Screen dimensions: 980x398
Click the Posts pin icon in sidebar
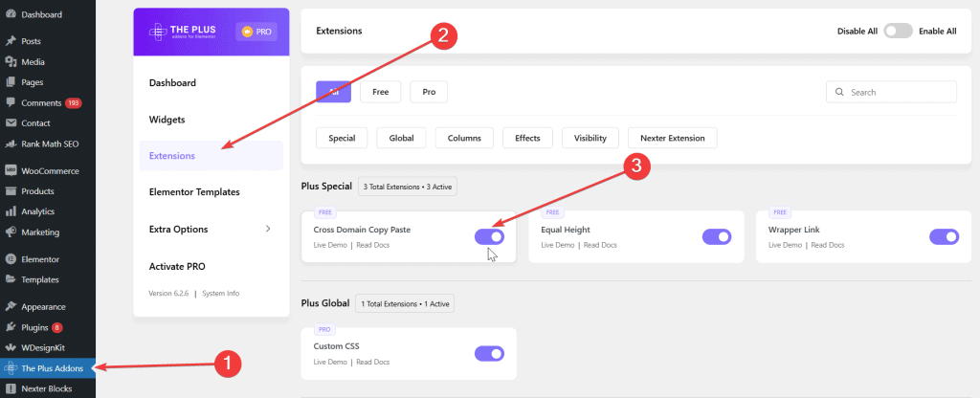pyautogui.click(x=11, y=41)
